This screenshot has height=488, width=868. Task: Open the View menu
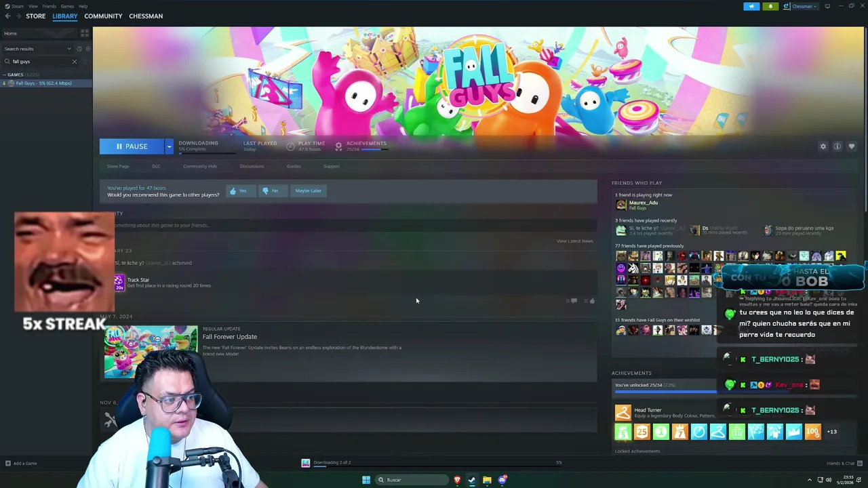click(33, 6)
